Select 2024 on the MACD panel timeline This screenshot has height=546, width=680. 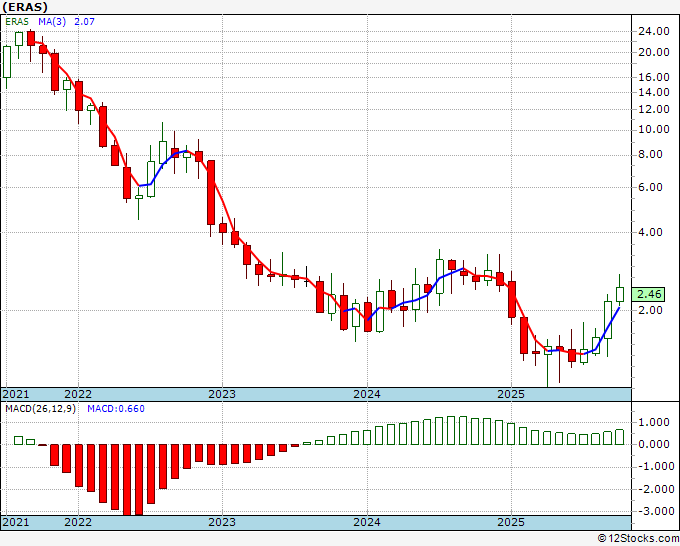tap(367, 522)
